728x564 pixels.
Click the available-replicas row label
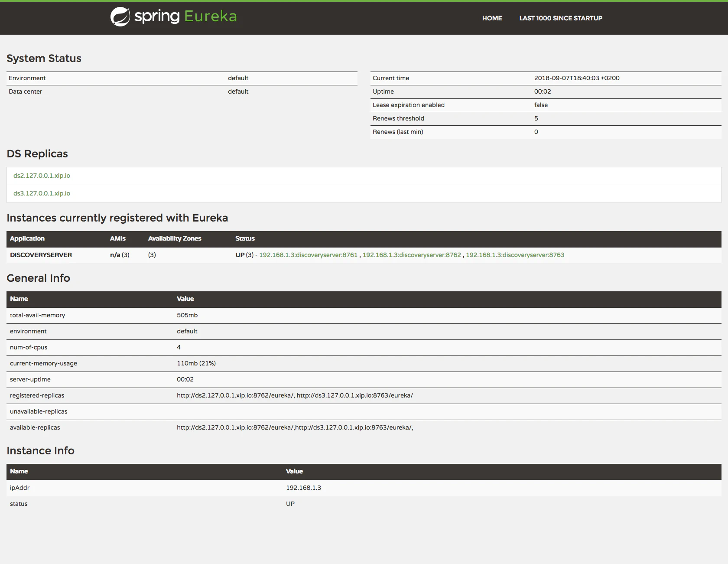35,427
